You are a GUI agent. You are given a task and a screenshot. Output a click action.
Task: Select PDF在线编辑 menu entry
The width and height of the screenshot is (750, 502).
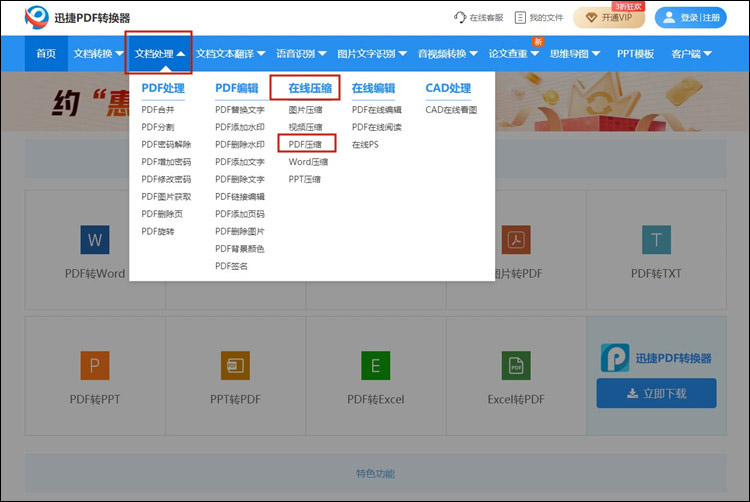(377, 109)
